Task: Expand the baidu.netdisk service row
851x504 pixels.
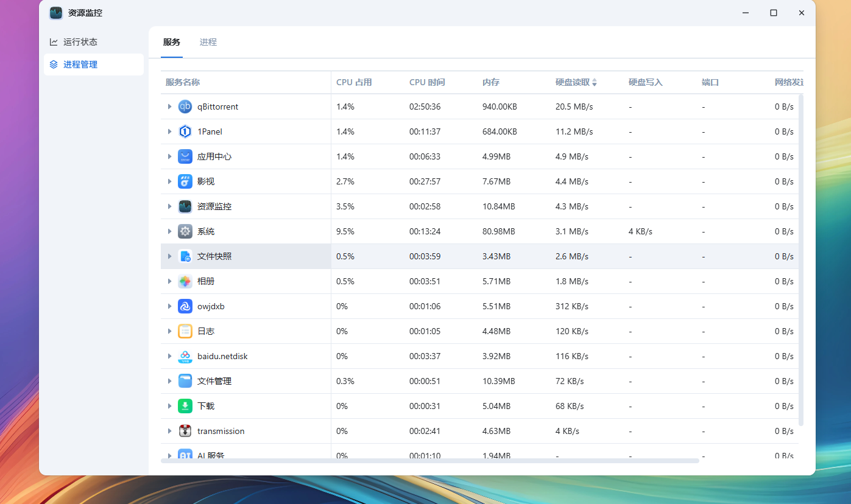Action: click(169, 356)
